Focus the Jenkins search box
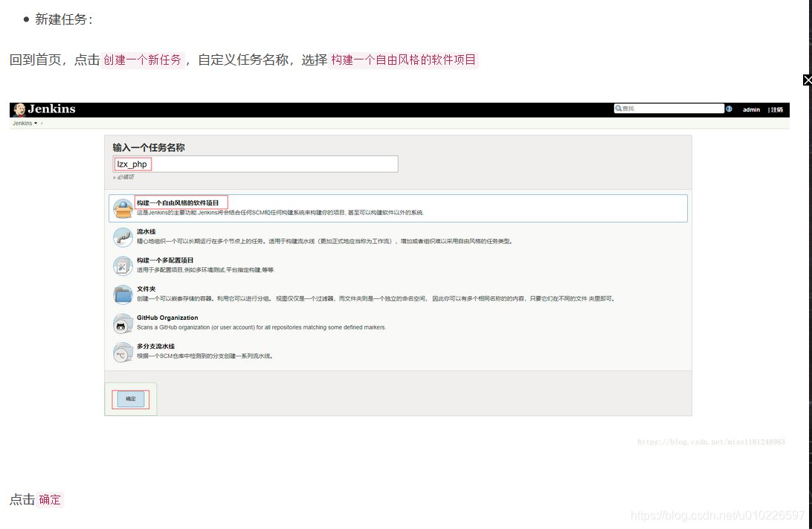Screen dimensions: 812x529 668,109
